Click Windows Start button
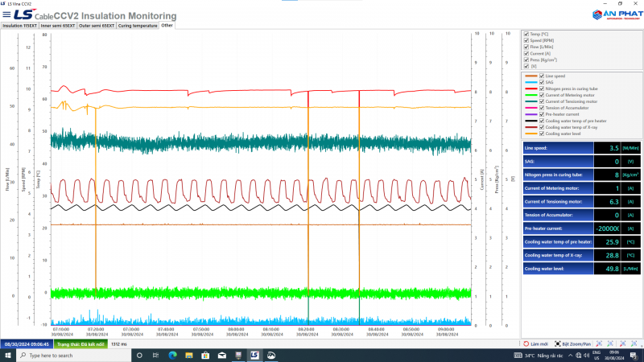 pyautogui.click(x=7, y=355)
